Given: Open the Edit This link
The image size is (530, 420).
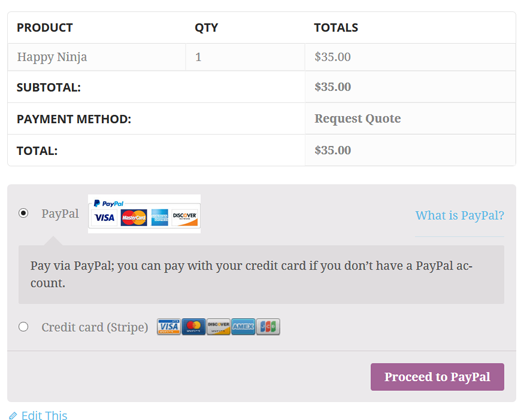Looking at the screenshot, I should (44, 415).
